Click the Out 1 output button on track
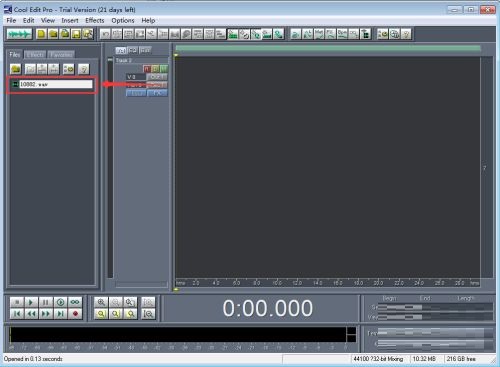 pyautogui.click(x=157, y=77)
